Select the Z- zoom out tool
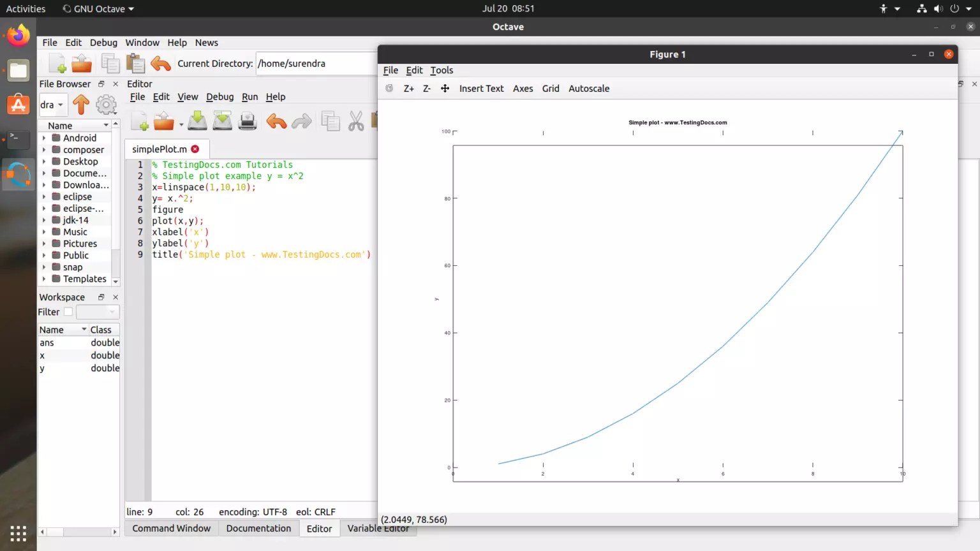This screenshot has width=980, height=551. coord(426,88)
